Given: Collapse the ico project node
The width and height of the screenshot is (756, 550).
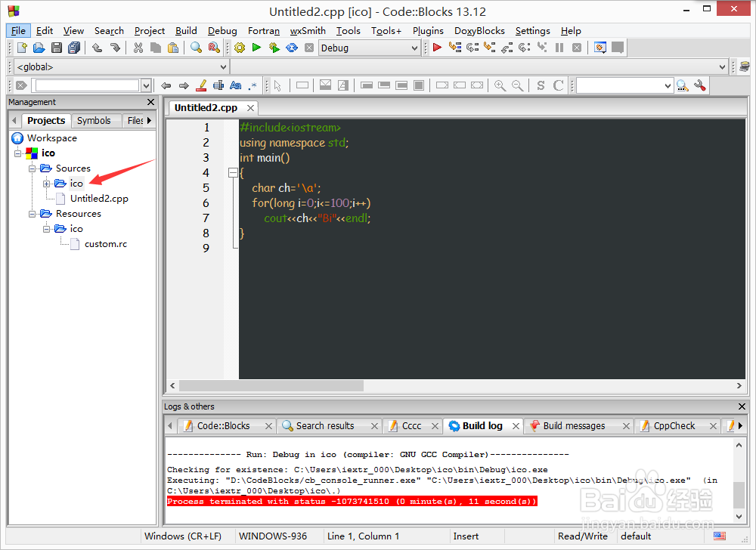Looking at the screenshot, I should tap(17, 153).
